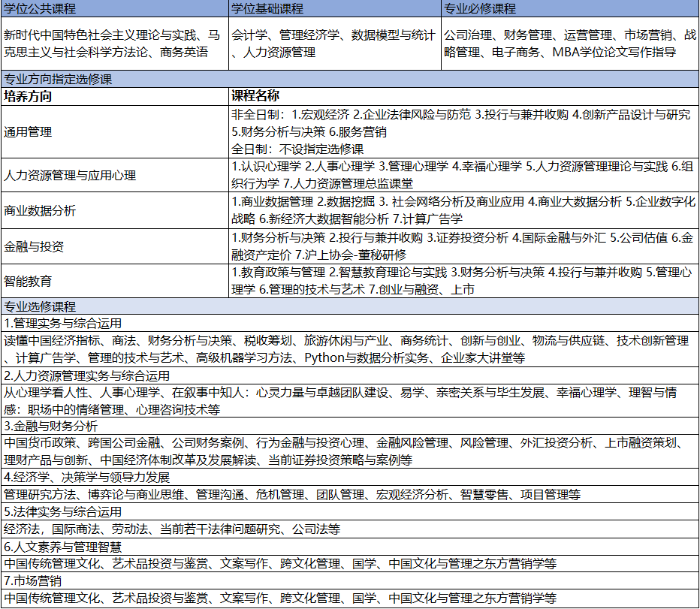Click the 课程名称 column header
This screenshot has height=609, width=700.
pyautogui.click(x=464, y=96)
